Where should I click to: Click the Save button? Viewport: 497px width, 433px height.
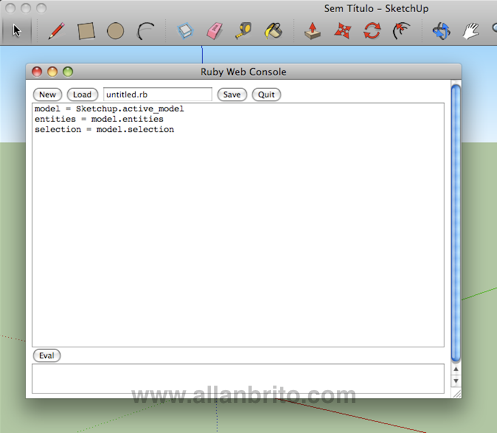click(x=232, y=95)
